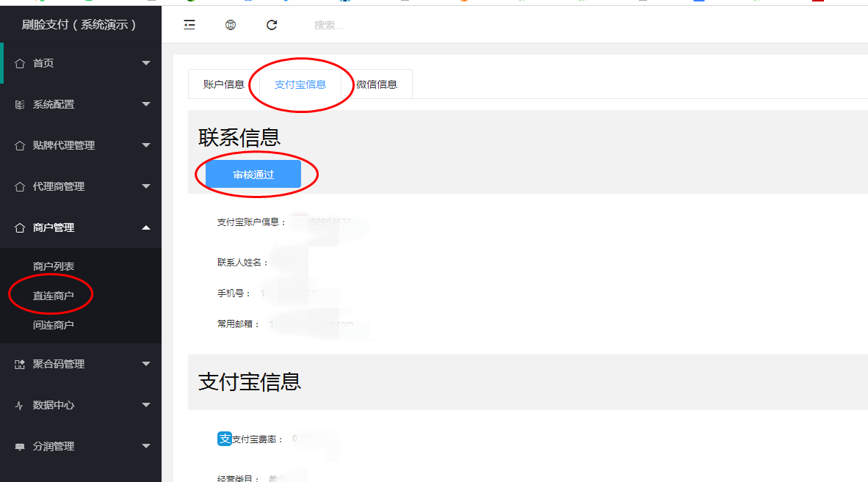
Task: Click the home icon beside 首页
Action: 20,64
